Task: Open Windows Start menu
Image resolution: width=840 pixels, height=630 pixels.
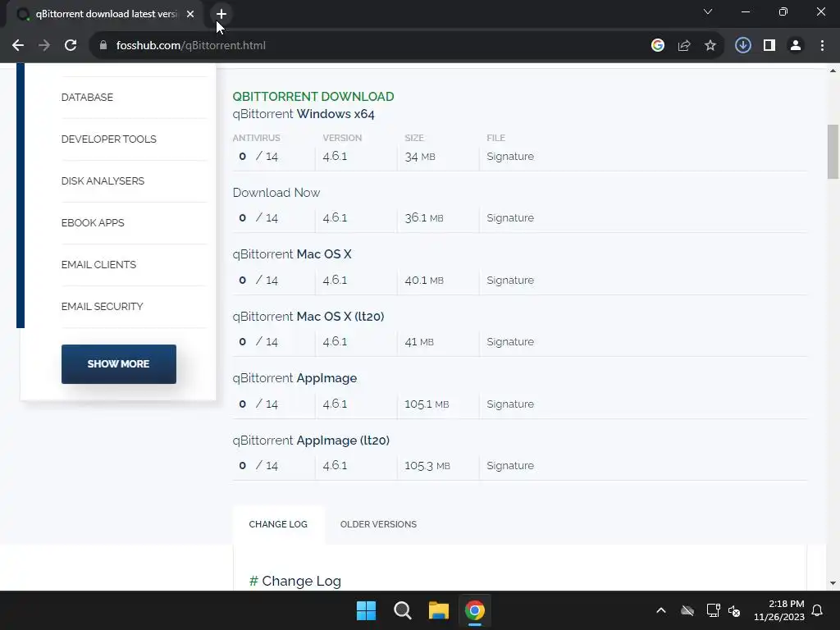Action: 367,610
